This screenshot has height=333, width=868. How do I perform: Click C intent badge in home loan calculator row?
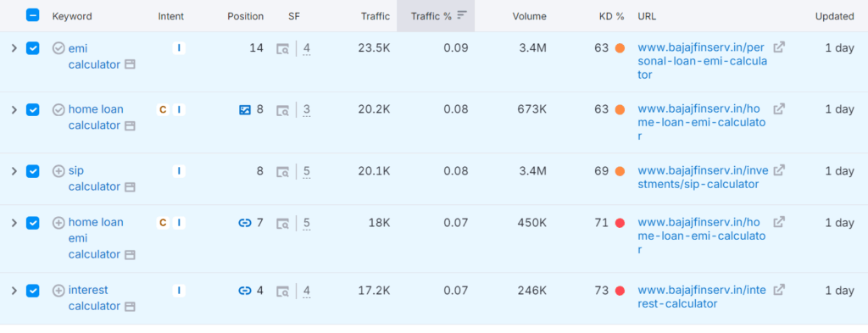point(163,109)
